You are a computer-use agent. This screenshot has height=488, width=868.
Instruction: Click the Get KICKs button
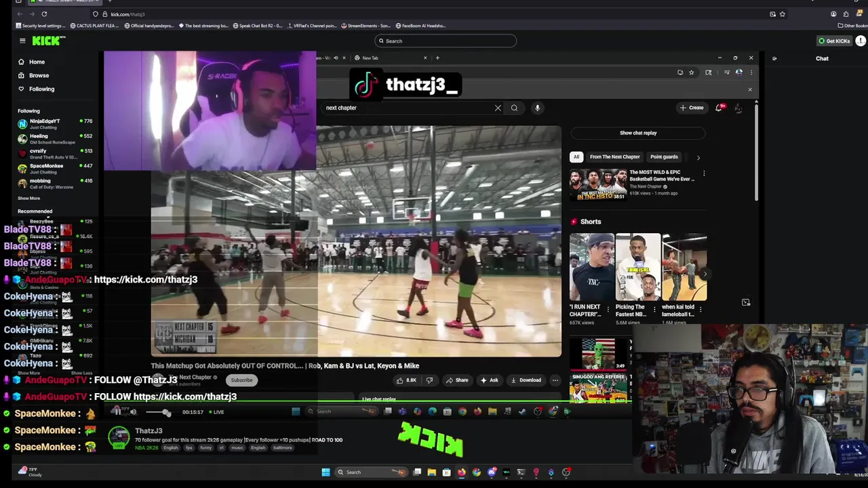tap(834, 41)
